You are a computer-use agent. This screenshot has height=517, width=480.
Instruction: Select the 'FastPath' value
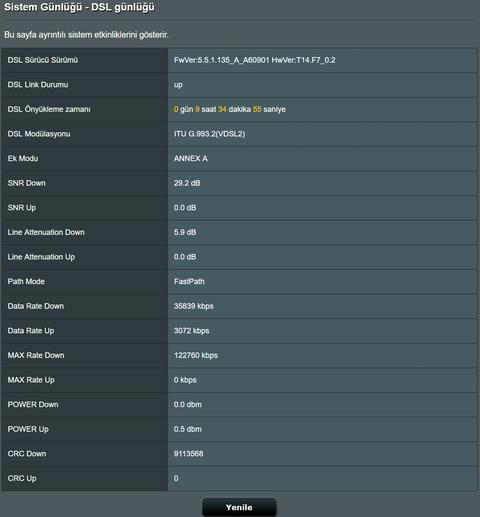tap(189, 281)
